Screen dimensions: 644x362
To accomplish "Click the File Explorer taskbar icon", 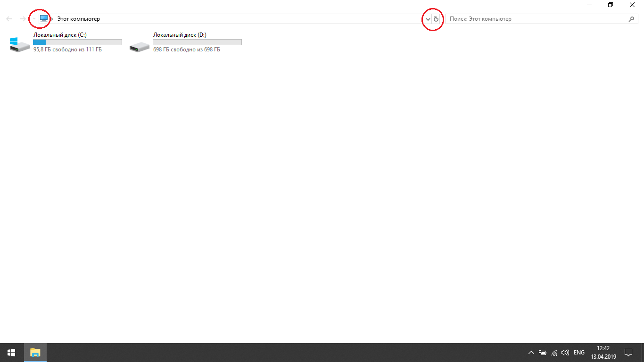I will coord(35,352).
